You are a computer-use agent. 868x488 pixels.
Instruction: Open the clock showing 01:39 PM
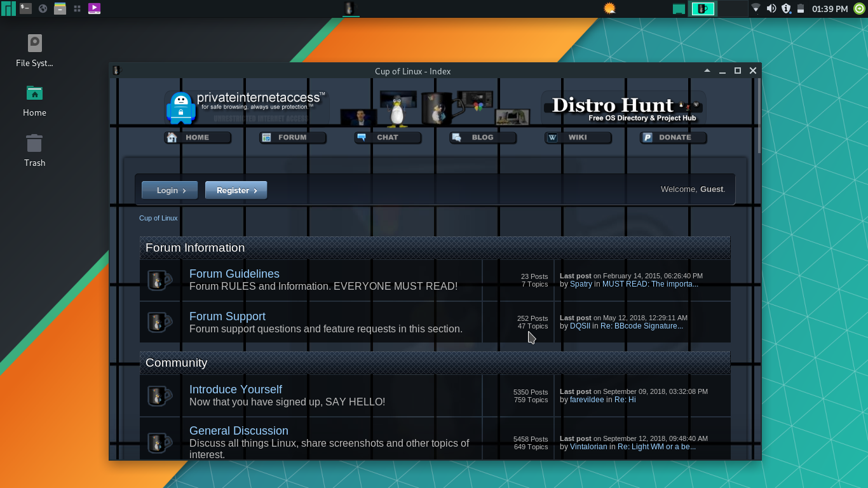pyautogui.click(x=830, y=9)
